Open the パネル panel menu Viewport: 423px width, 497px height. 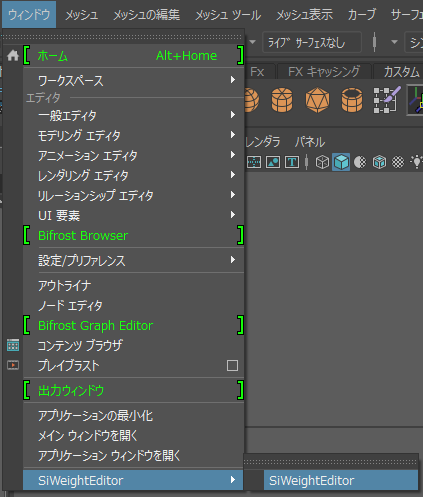tap(310, 142)
